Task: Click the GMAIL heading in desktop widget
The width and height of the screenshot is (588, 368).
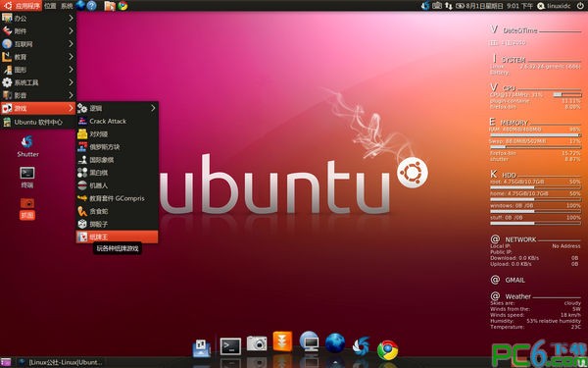Action: tap(514, 280)
